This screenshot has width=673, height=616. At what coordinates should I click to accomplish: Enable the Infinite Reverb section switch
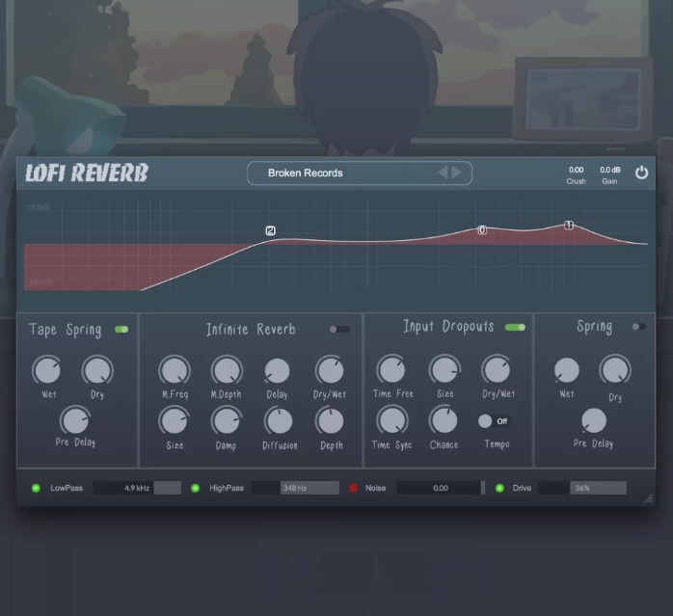[x=339, y=330]
